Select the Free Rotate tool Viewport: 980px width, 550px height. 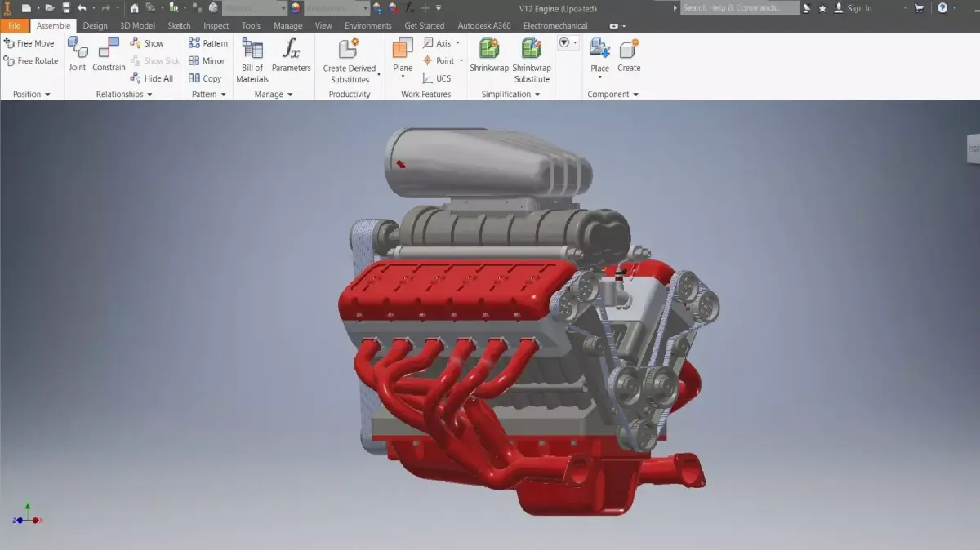[x=31, y=61]
